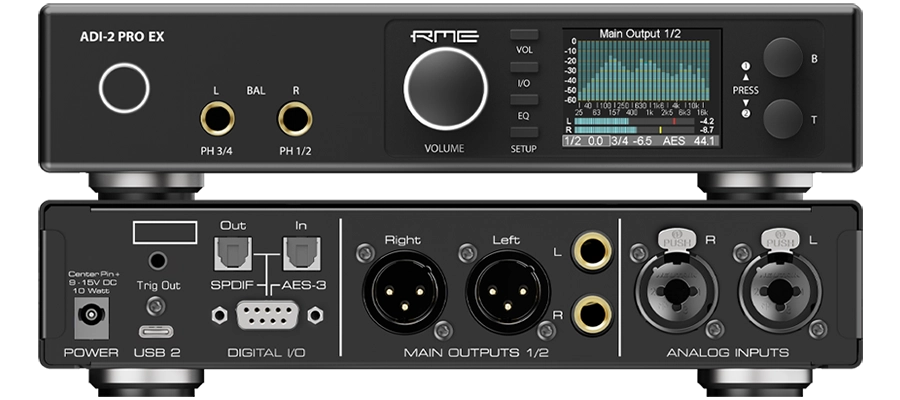Click the L channel level meter

[634, 122]
